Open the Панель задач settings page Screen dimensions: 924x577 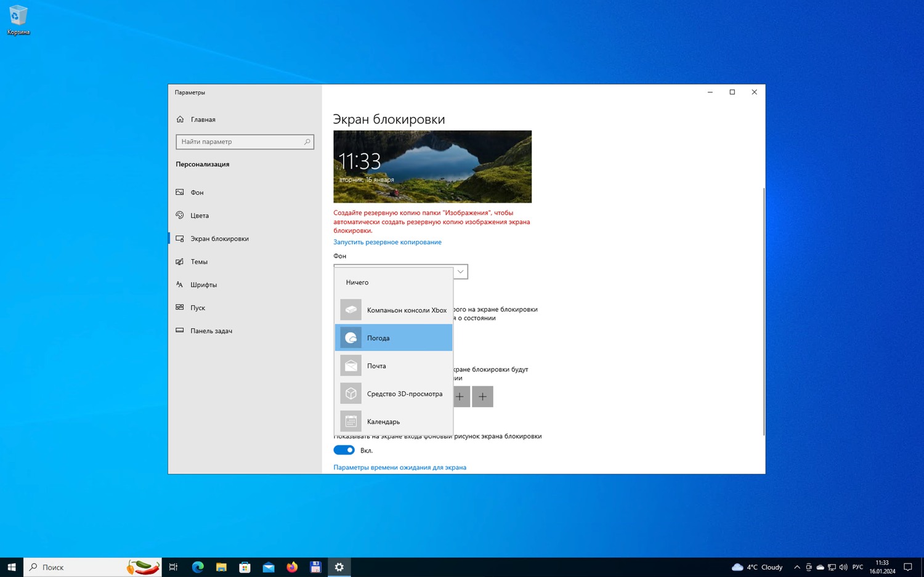[x=211, y=331]
